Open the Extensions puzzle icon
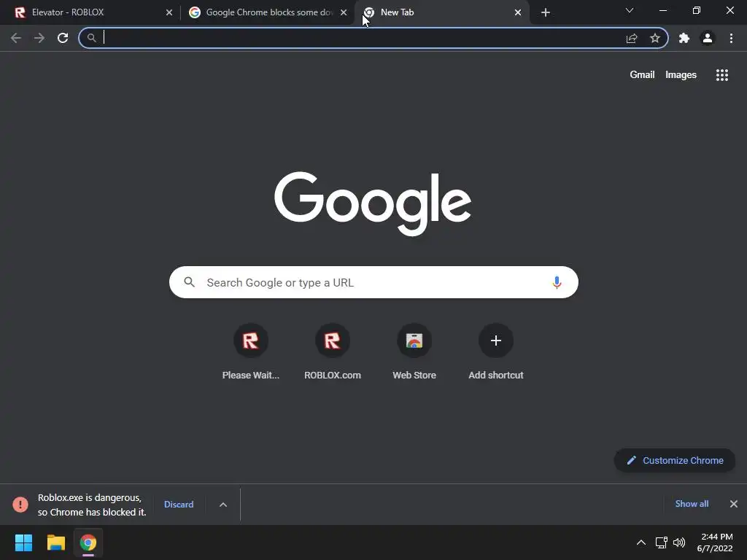This screenshot has height=560, width=747. point(684,38)
